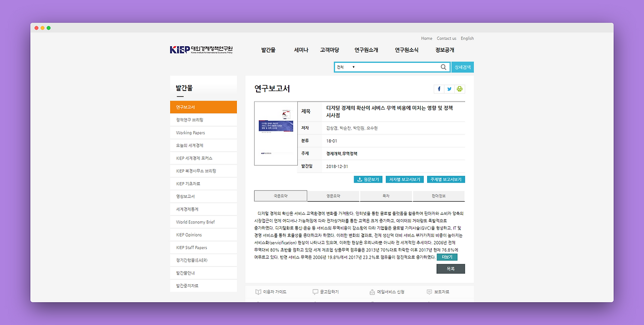This screenshot has height=325, width=644.
Task: Open the 전체 search category dropdown
Action: pyautogui.click(x=346, y=67)
